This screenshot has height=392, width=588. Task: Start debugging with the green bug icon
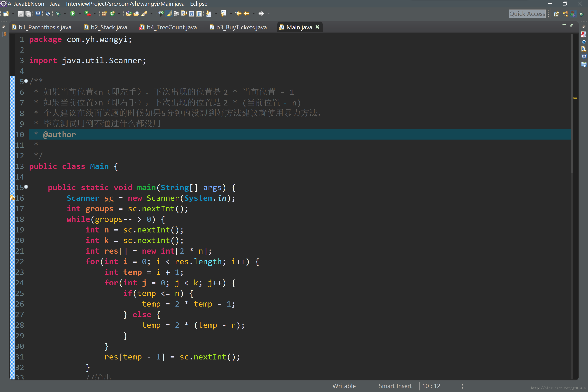58,14
